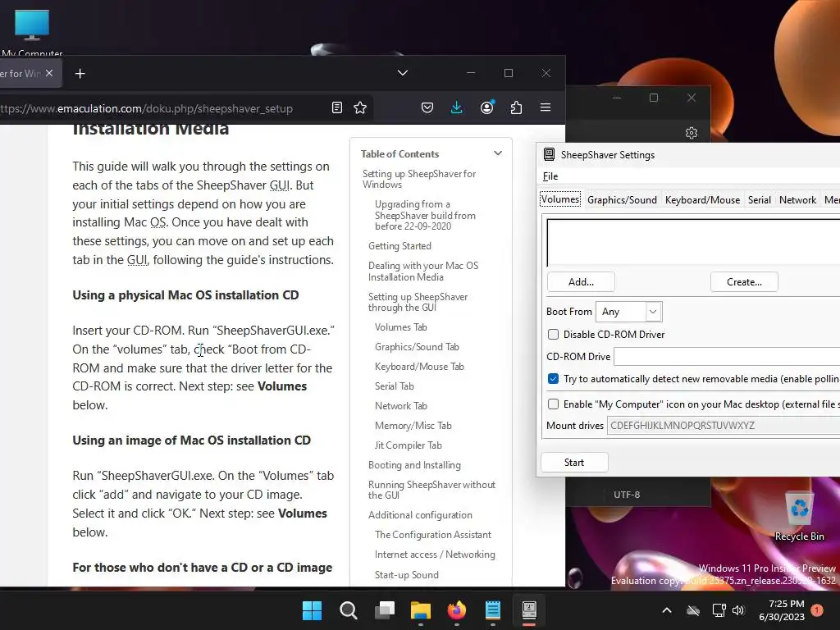Open Additional configuration contents link
The image size is (840, 630).
tap(420, 515)
